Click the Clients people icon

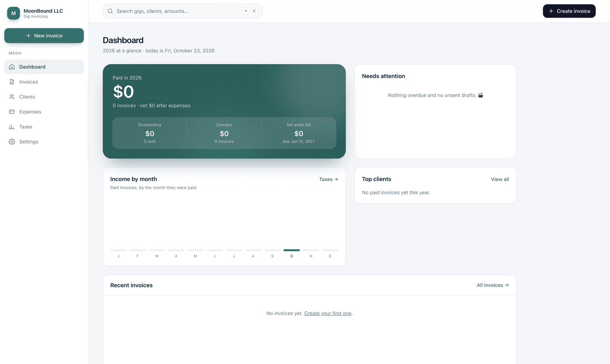(12, 97)
